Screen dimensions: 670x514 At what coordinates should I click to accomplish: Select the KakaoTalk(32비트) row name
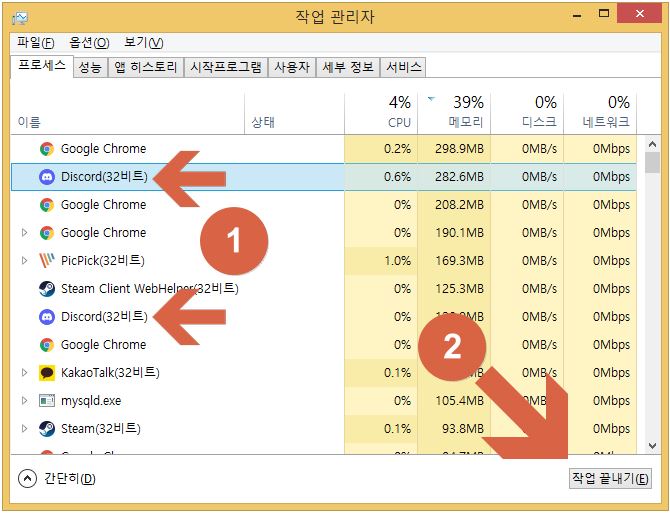tap(110, 373)
